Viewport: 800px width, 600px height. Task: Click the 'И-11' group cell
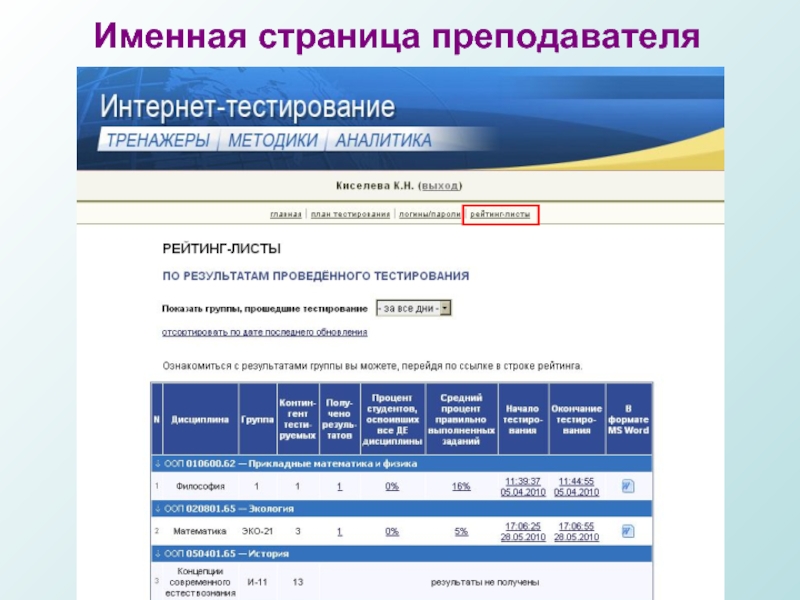(257, 582)
